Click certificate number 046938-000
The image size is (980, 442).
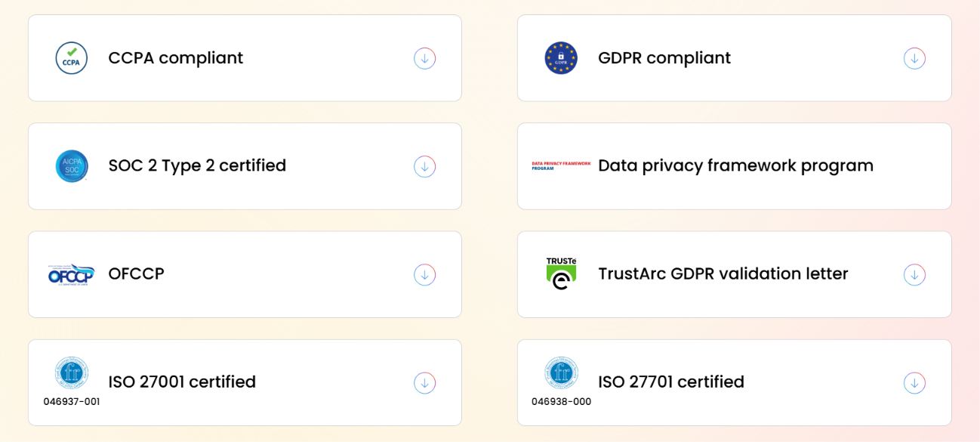coord(561,402)
